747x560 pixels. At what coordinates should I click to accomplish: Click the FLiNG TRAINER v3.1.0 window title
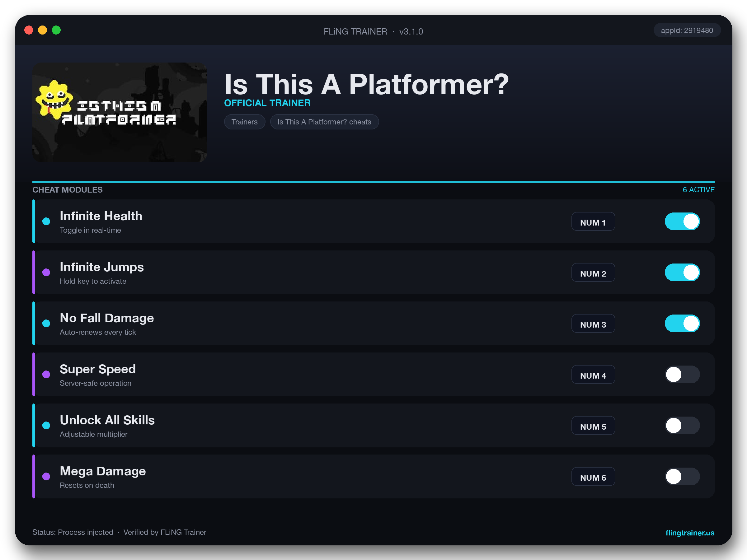coord(373,31)
